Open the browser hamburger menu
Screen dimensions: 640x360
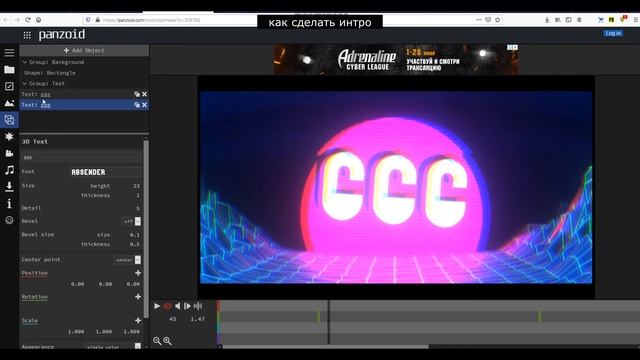coord(636,20)
